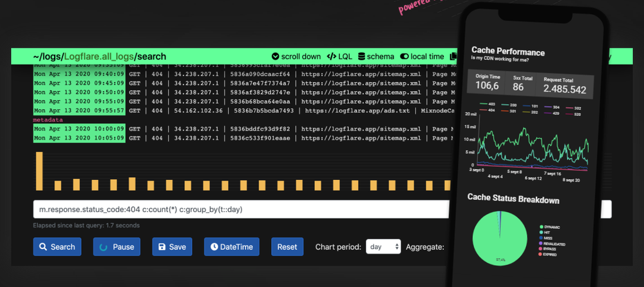Click the Cache Status Breakdown heading
The image size is (644, 287).
click(513, 199)
